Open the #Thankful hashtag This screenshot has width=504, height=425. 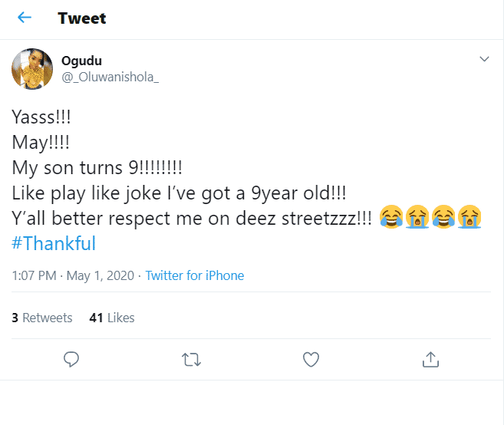point(54,244)
